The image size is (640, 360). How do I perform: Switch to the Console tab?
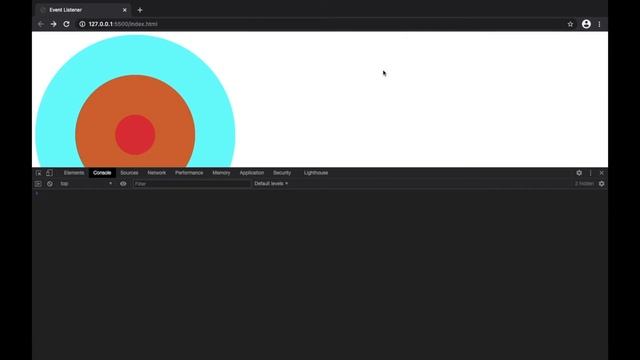[x=102, y=173]
